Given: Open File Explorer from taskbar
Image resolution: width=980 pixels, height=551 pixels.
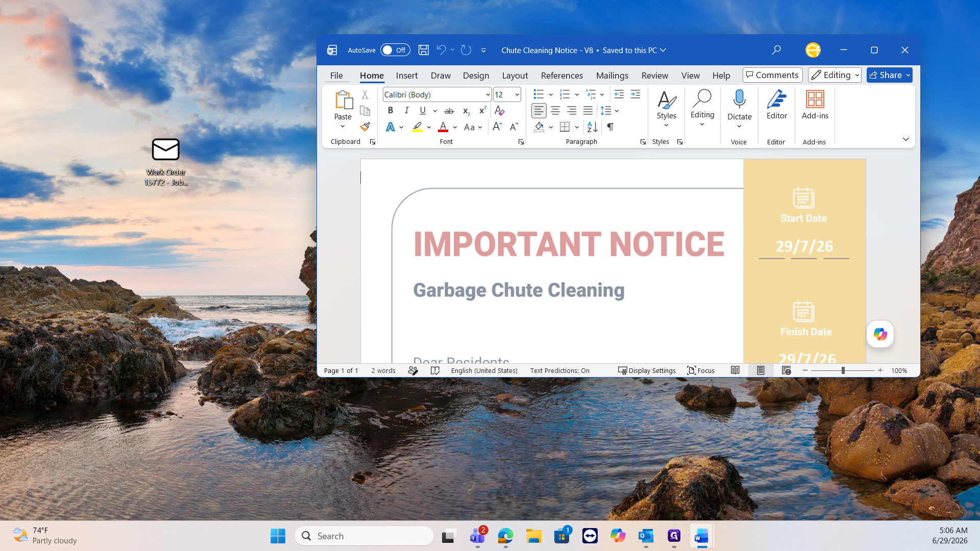Looking at the screenshot, I should pyautogui.click(x=533, y=536).
